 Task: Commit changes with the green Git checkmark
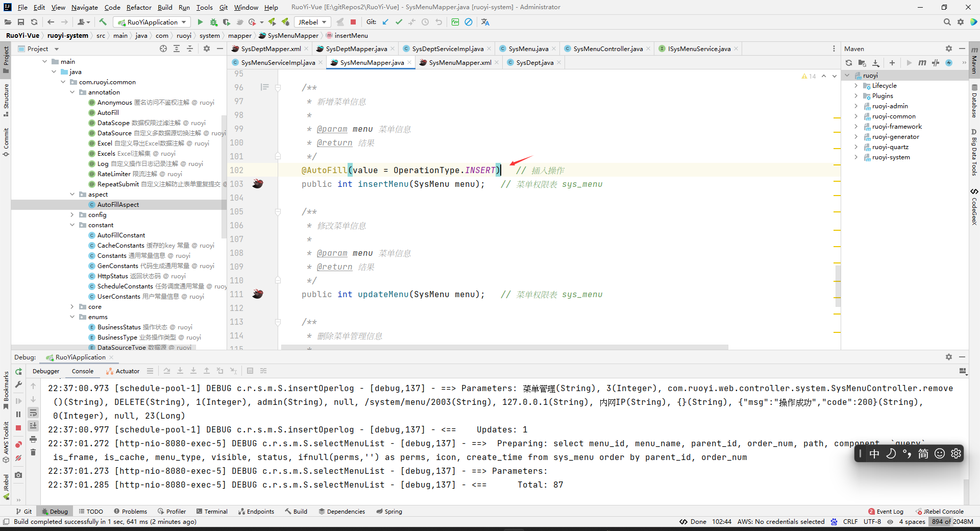click(x=399, y=22)
